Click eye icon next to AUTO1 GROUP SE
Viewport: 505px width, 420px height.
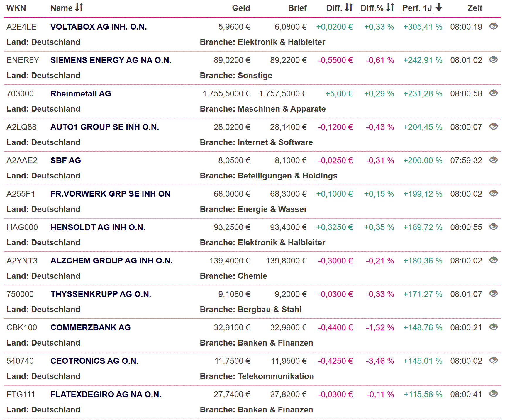point(494,127)
